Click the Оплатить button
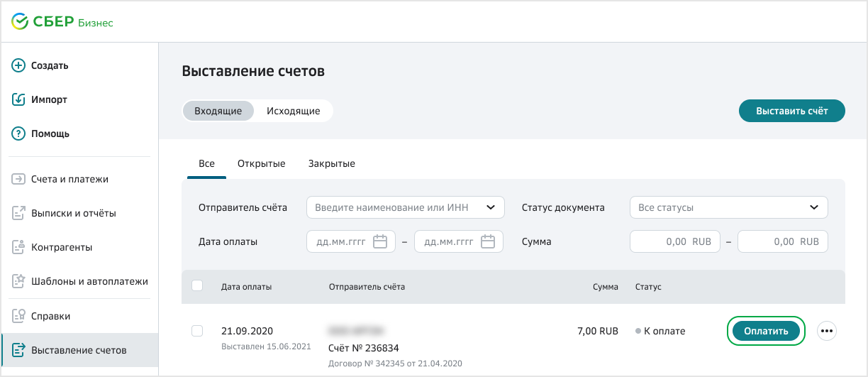The image size is (868, 377). (766, 331)
